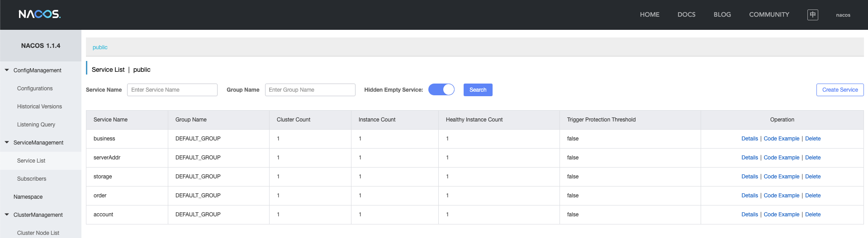Show Code Example for the serverAddr service
This screenshot has height=238, width=868.
coord(781,158)
